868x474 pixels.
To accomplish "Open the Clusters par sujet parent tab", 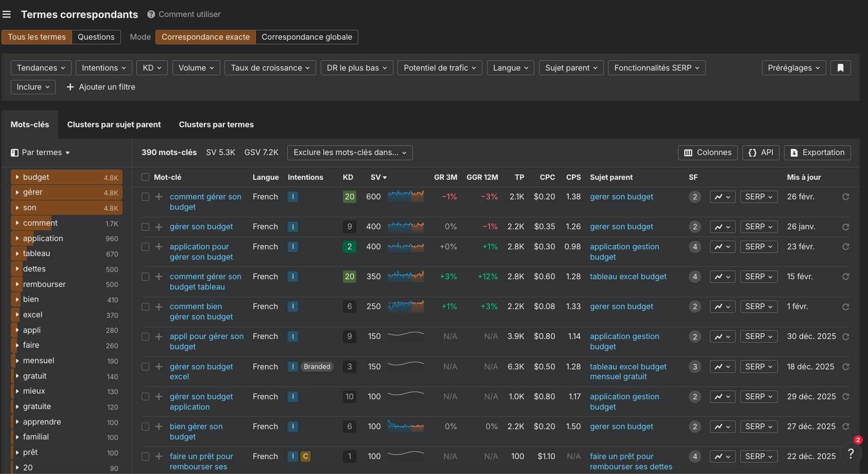I will click(114, 124).
